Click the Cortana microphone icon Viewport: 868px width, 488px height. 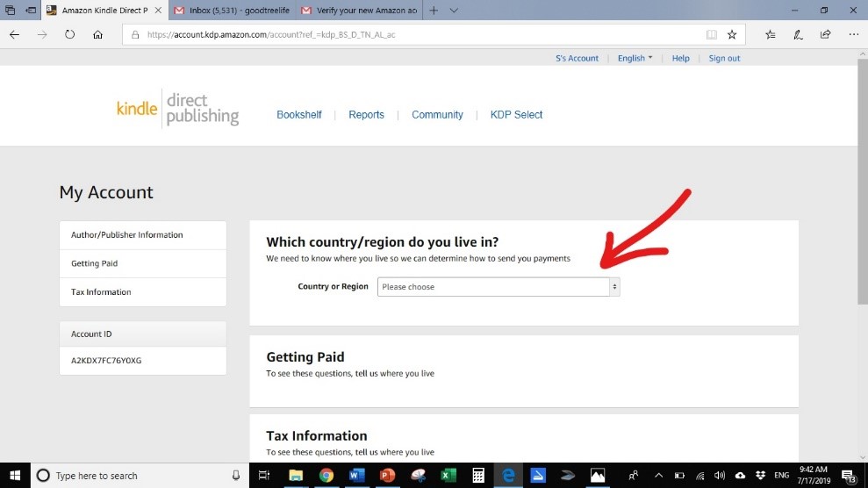pos(236,476)
